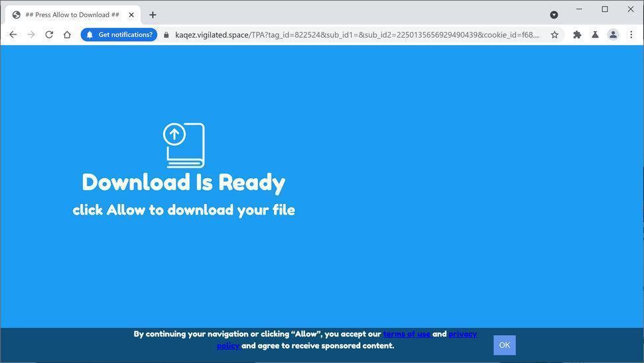The width and height of the screenshot is (644, 363).
Task: Click the flask experiments icon
Action: coord(595,35)
